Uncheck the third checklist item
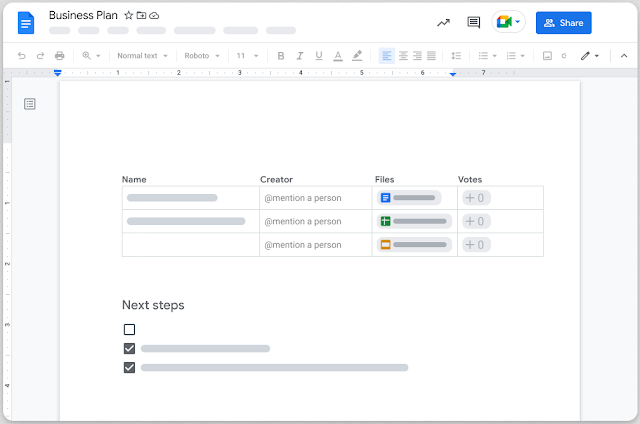 click(x=129, y=368)
